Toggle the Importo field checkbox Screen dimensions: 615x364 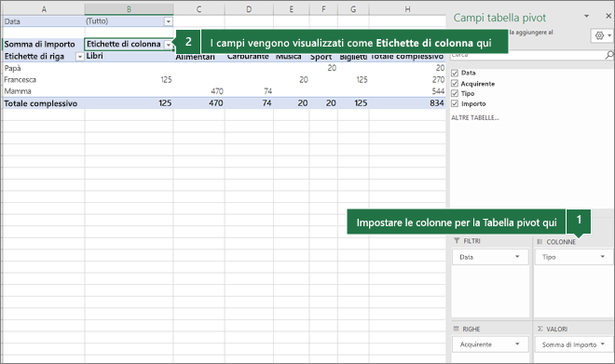click(x=455, y=103)
